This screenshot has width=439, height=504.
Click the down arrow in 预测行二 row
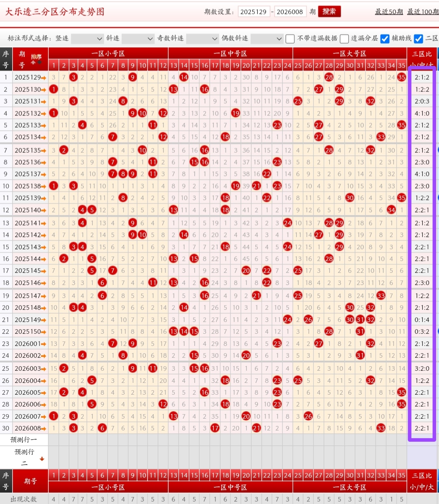point(42,459)
